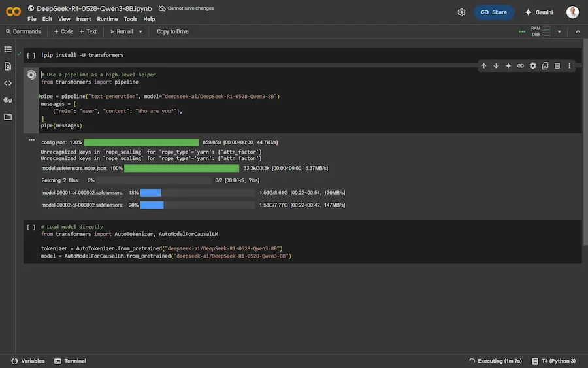Open the Files folder sidebar icon
588x368 pixels.
[8, 117]
